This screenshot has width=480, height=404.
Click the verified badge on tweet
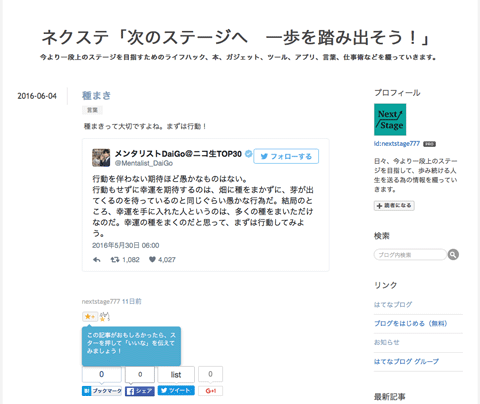coord(248,154)
